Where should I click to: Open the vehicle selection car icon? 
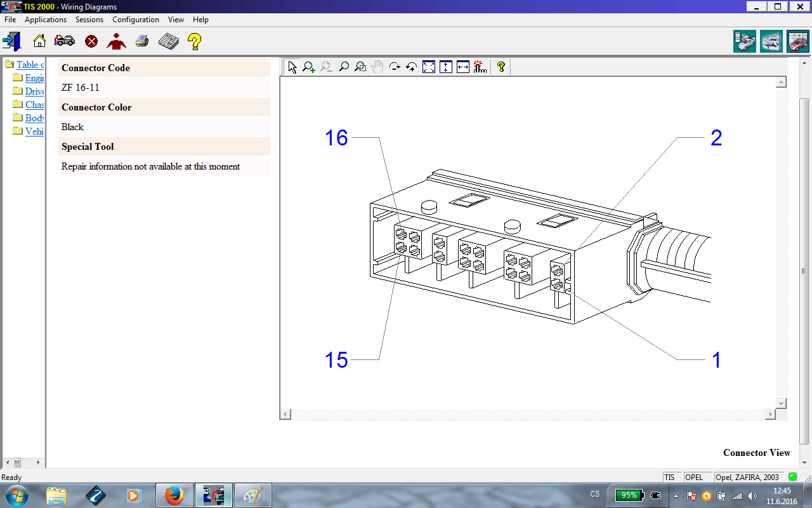[x=64, y=42]
